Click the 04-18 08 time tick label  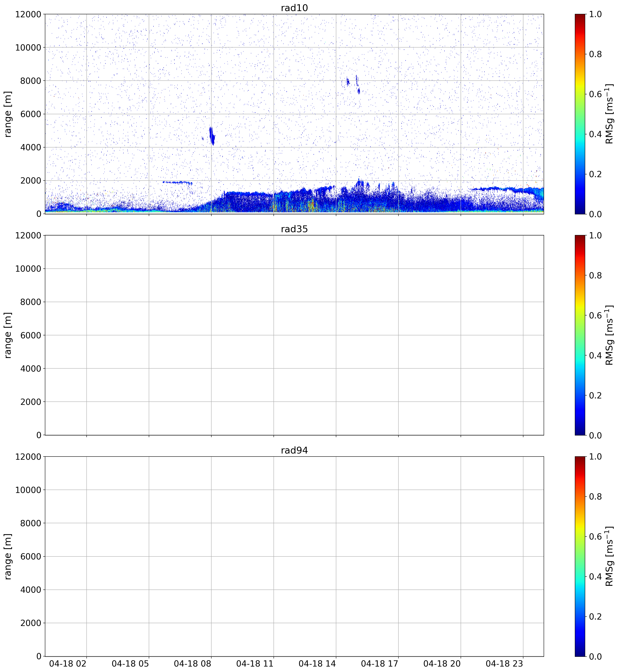(x=193, y=664)
